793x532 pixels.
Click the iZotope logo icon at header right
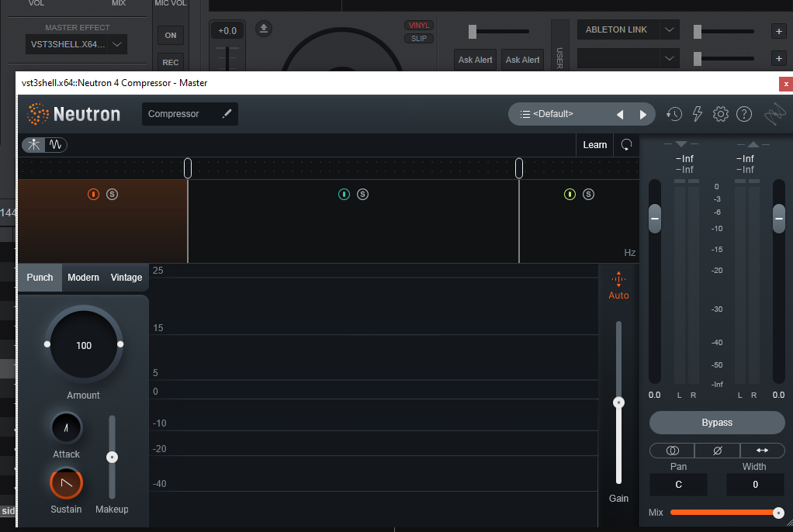coord(775,114)
